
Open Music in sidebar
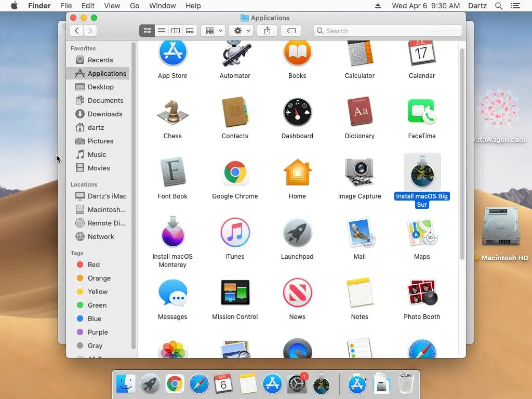point(98,155)
